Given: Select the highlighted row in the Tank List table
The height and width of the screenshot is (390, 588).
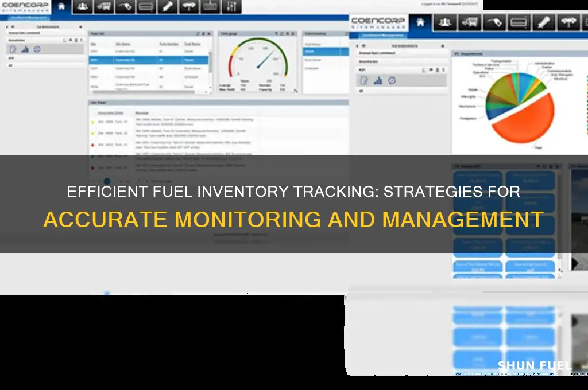Looking at the screenshot, I should click(149, 60).
